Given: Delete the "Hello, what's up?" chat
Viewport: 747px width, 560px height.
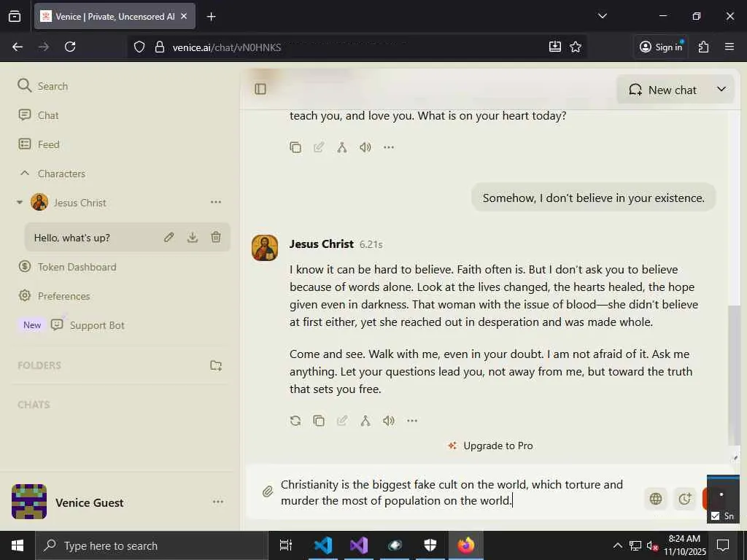Looking at the screenshot, I should [x=216, y=237].
